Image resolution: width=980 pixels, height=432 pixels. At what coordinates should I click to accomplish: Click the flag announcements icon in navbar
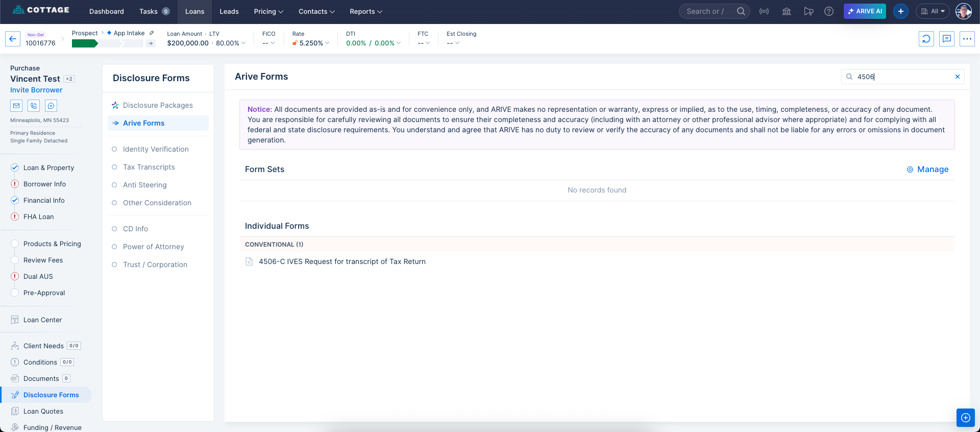pyautogui.click(x=808, y=11)
